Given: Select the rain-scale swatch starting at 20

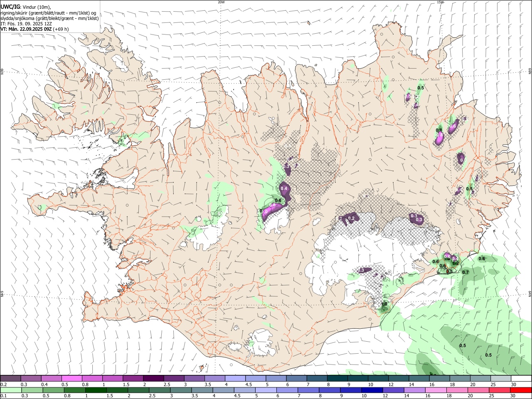Looking at the screenshot, I should point(478,390).
